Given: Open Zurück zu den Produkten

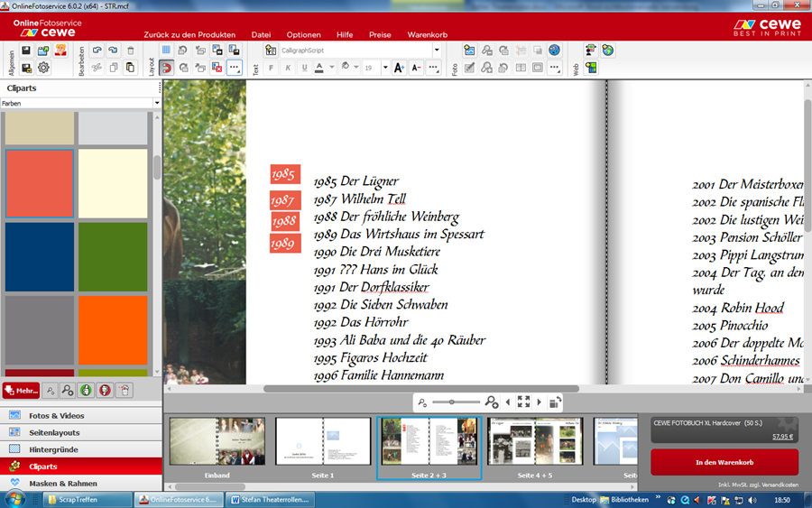Looking at the screenshot, I should point(189,34).
